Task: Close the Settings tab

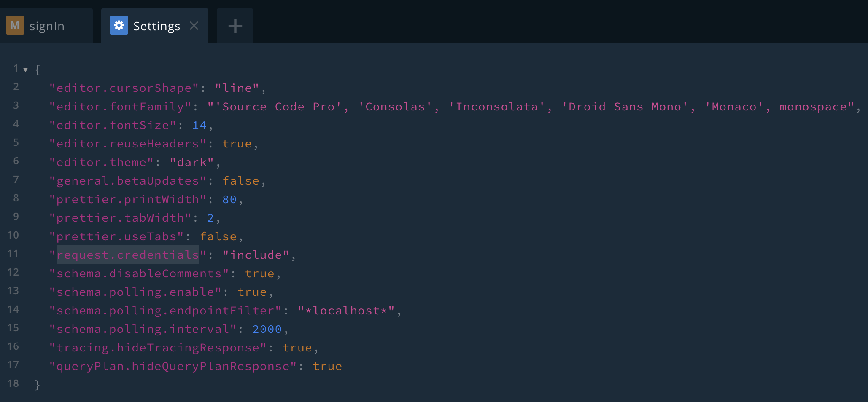Action: coord(194,26)
